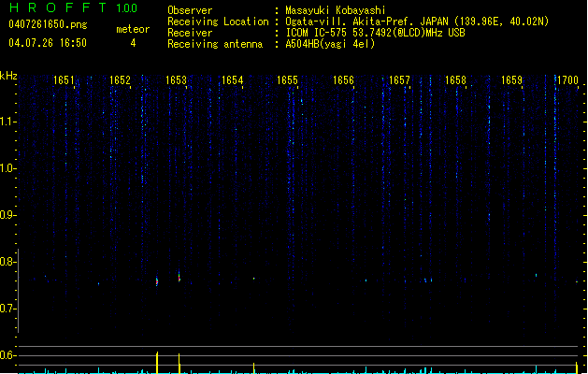Select the meteor count value 4
Image resolution: width=588 pixels, height=374 pixels.
133,43
